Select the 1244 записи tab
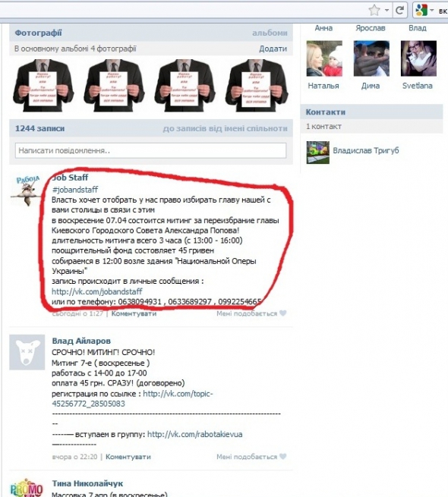Screen dimensions: 448x497 tap(40, 128)
